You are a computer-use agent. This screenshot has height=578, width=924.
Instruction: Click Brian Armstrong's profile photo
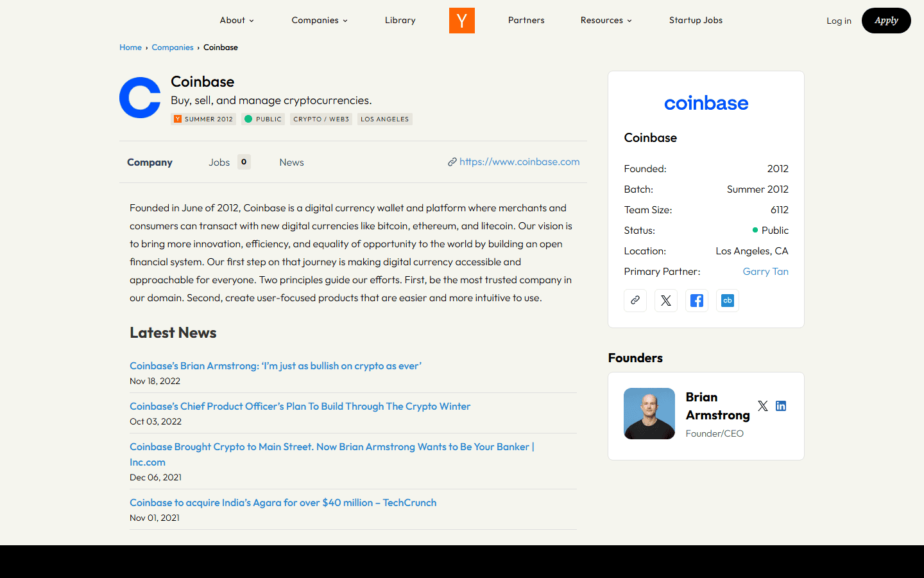pyautogui.click(x=649, y=414)
